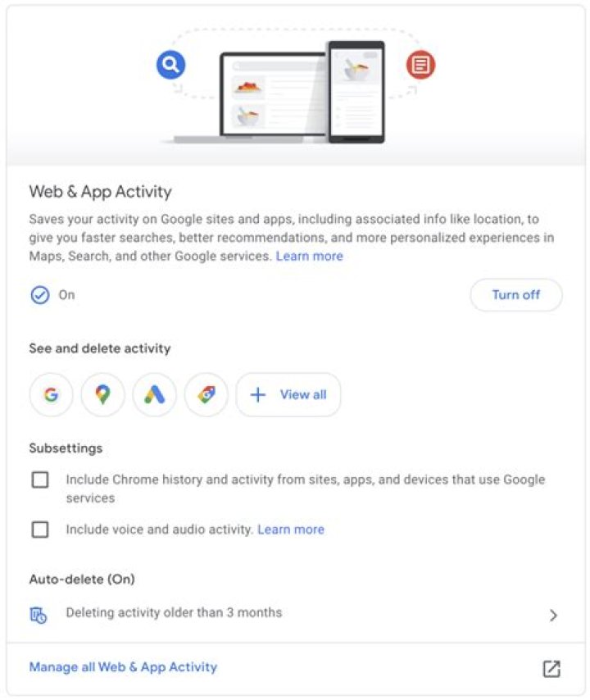Open Learn more link in description
Image resolution: width=590 pixels, height=700 pixels.
(309, 256)
